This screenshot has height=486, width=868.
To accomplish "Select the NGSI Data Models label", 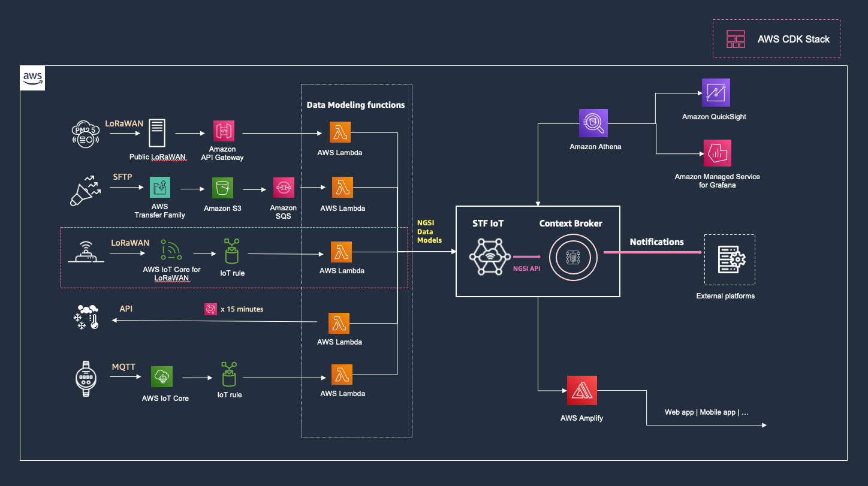I will coord(430,231).
